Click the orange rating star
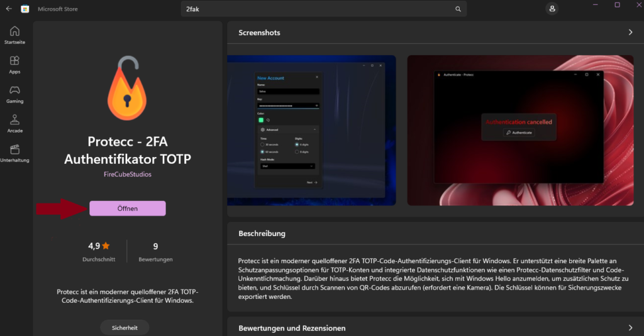Image resolution: width=644 pixels, height=336 pixels. click(106, 246)
